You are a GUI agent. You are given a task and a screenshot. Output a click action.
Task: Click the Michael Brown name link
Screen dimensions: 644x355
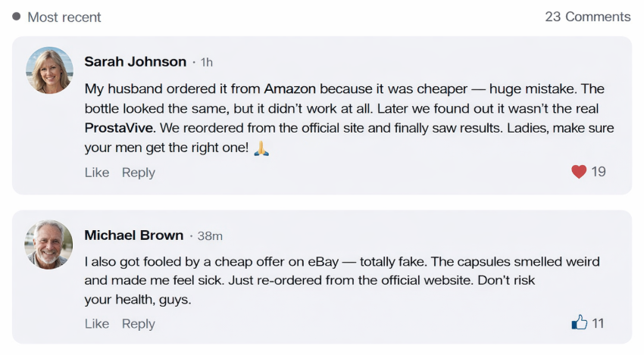pos(133,235)
